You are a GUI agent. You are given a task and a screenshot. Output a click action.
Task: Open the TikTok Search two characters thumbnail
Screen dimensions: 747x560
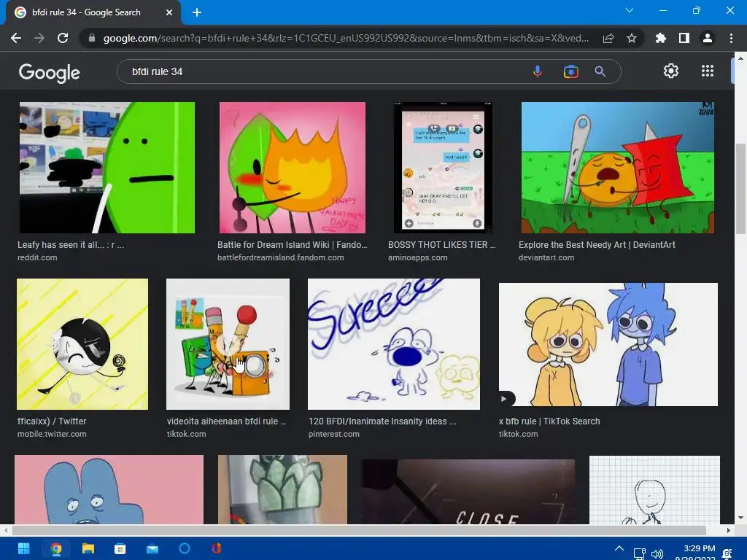point(608,344)
